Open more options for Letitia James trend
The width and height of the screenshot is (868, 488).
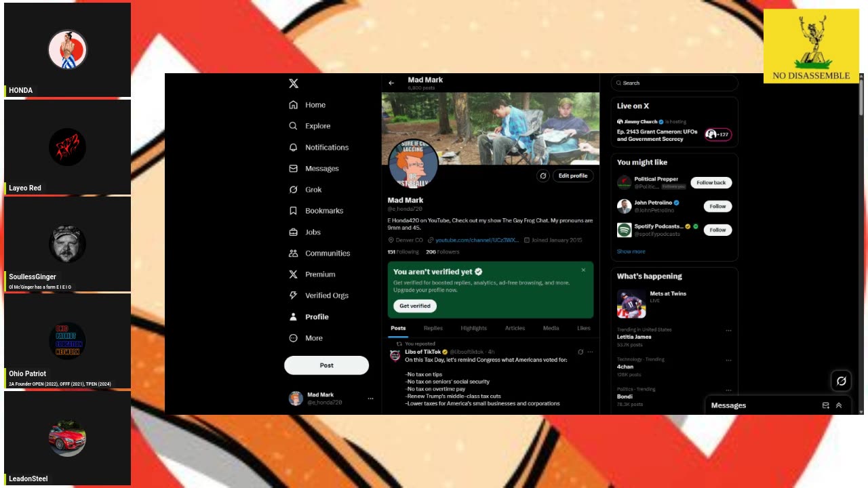(x=728, y=331)
